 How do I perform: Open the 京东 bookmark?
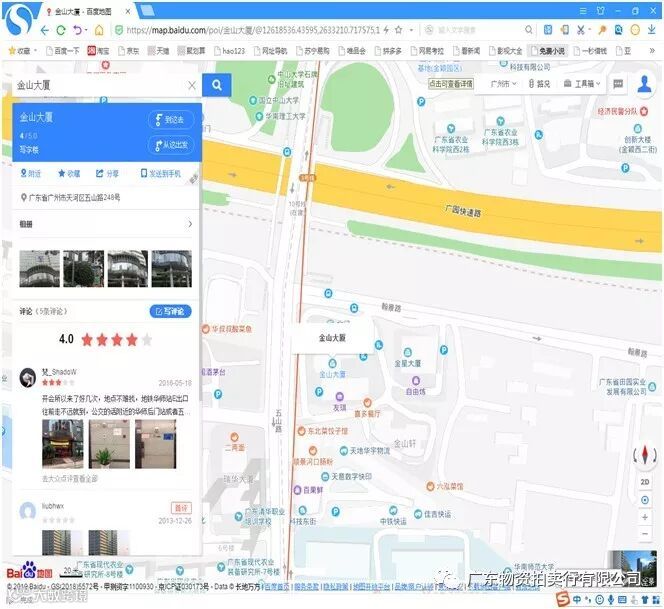[x=129, y=51]
